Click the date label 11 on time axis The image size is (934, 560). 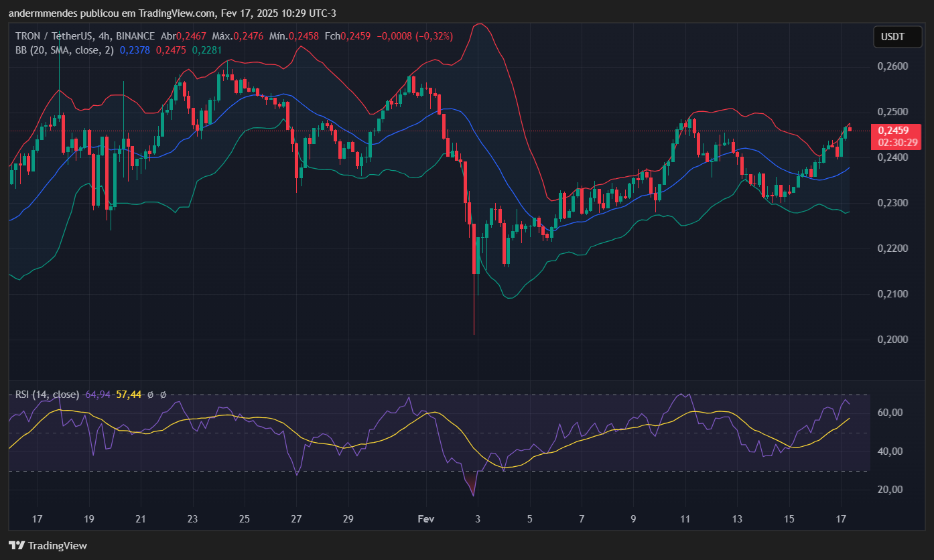tap(685, 519)
